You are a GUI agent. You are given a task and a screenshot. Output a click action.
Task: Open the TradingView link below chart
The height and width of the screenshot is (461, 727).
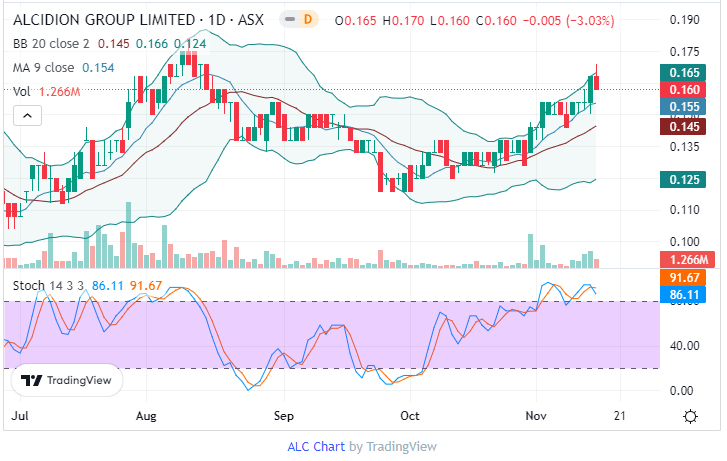(x=401, y=447)
